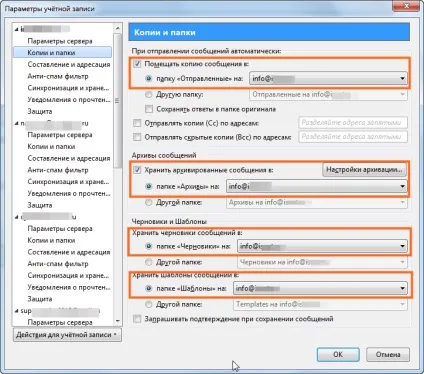Select radio "папке «Шаблоны» на"
Image resolution: width=424 pixels, height=374 pixels.
point(149,288)
